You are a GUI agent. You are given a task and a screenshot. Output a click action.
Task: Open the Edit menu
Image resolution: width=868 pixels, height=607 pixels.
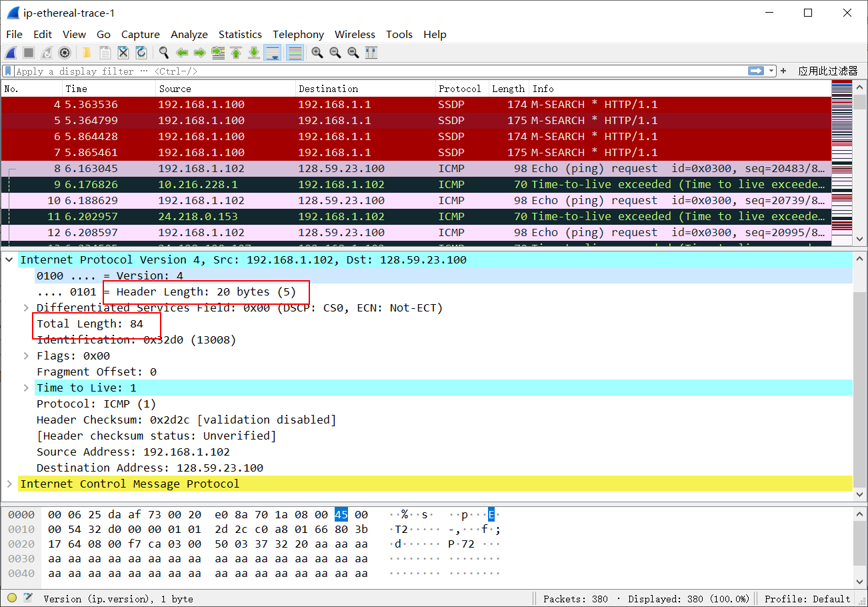coord(43,34)
